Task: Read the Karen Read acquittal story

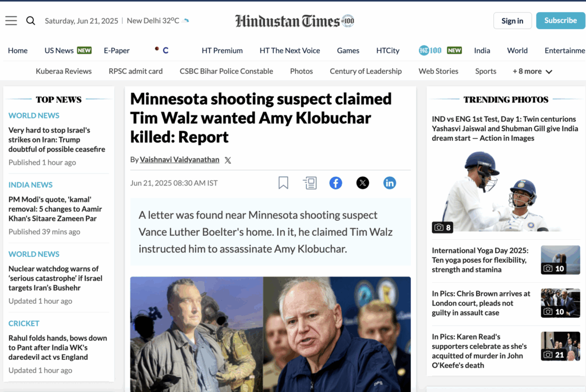Action: pyautogui.click(x=479, y=351)
